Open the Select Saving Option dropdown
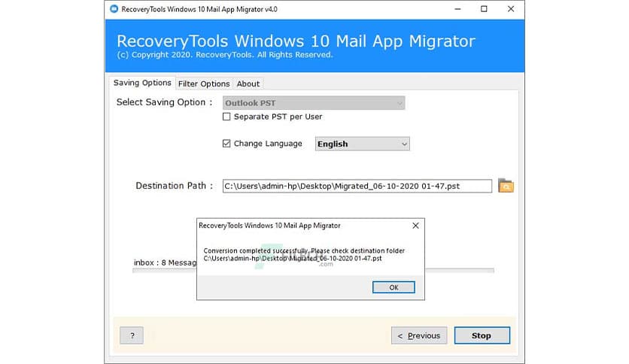The width and height of the screenshot is (629, 364). pyautogui.click(x=314, y=103)
